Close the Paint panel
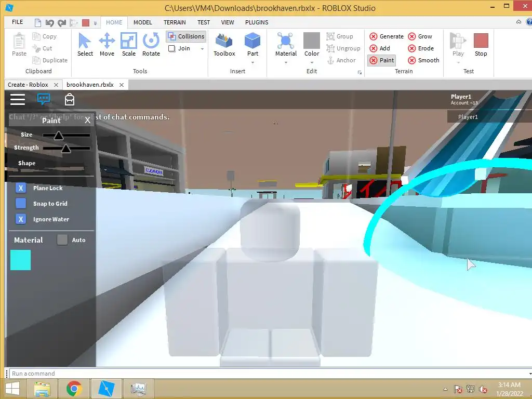Viewport: 532px width, 399px height. point(87,120)
